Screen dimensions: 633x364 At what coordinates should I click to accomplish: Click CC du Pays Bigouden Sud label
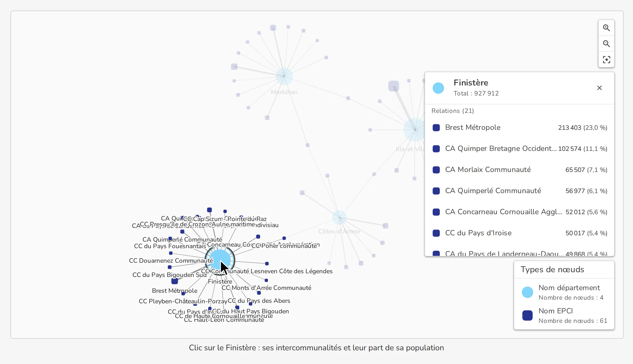pos(170,275)
